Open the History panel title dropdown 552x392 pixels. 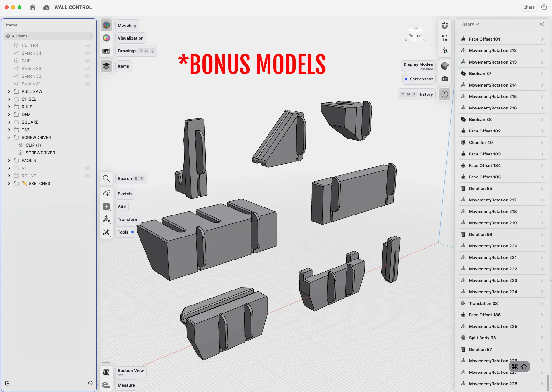tap(469, 24)
